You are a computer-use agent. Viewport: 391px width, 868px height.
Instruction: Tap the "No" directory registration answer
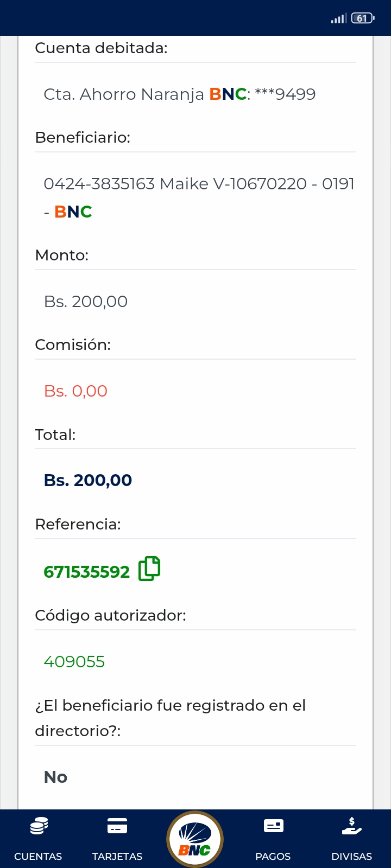click(x=55, y=777)
